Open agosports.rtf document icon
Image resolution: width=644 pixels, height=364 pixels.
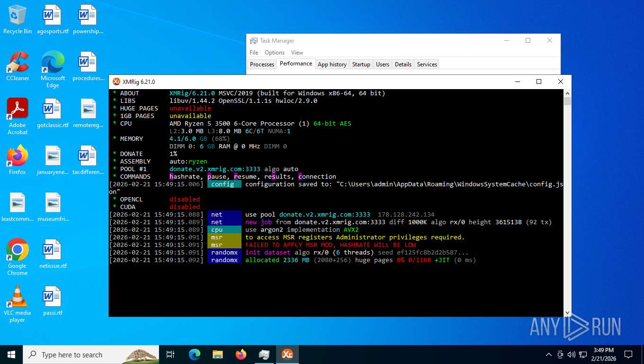point(53,19)
